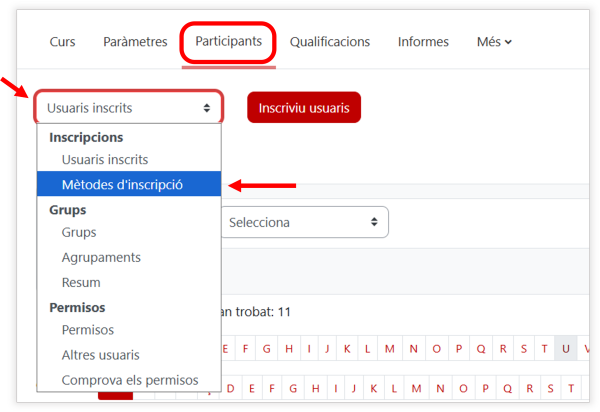600x412 pixels.
Task: Filter by letter M in first row
Action: [x=390, y=348]
